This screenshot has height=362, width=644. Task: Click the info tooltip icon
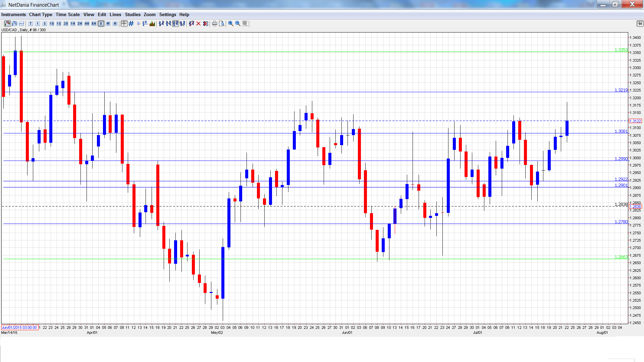tap(138, 23)
